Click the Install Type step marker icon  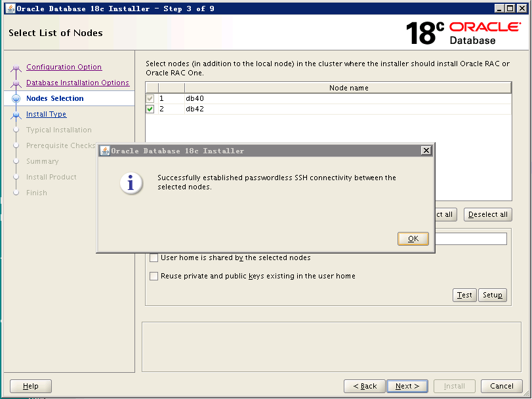point(16,115)
